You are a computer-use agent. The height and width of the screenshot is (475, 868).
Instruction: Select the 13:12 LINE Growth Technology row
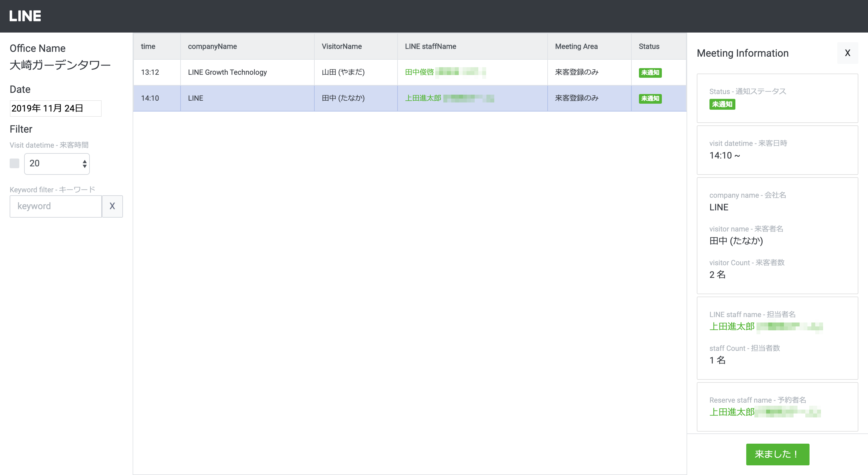tap(410, 72)
